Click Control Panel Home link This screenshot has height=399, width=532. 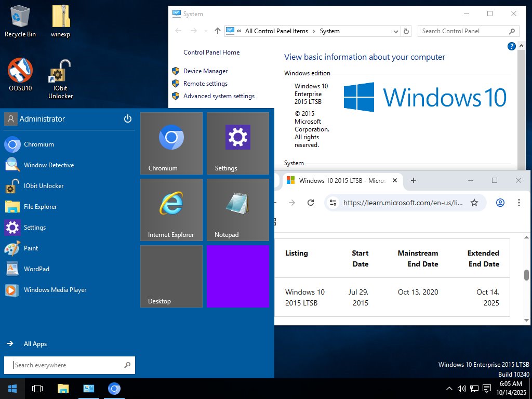pyautogui.click(x=211, y=52)
